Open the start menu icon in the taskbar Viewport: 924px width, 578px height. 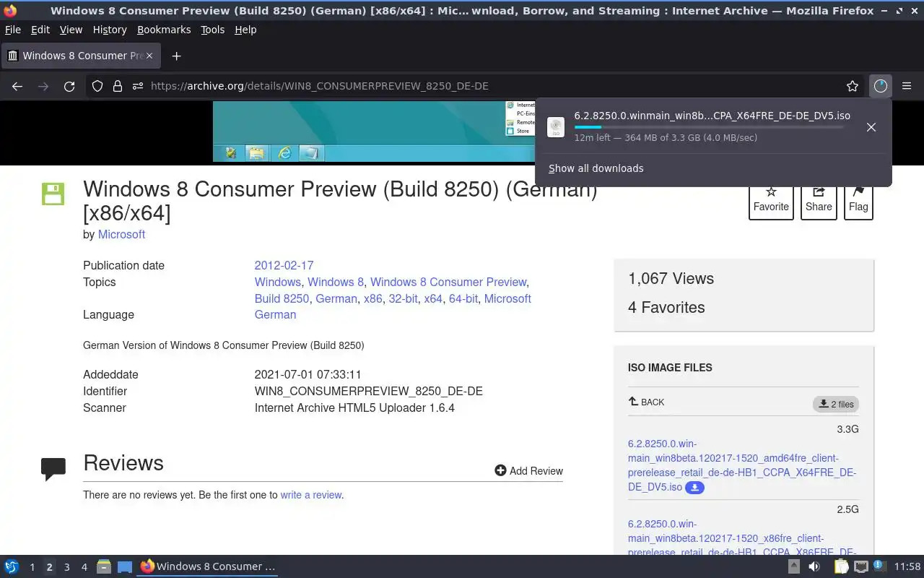point(12,566)
